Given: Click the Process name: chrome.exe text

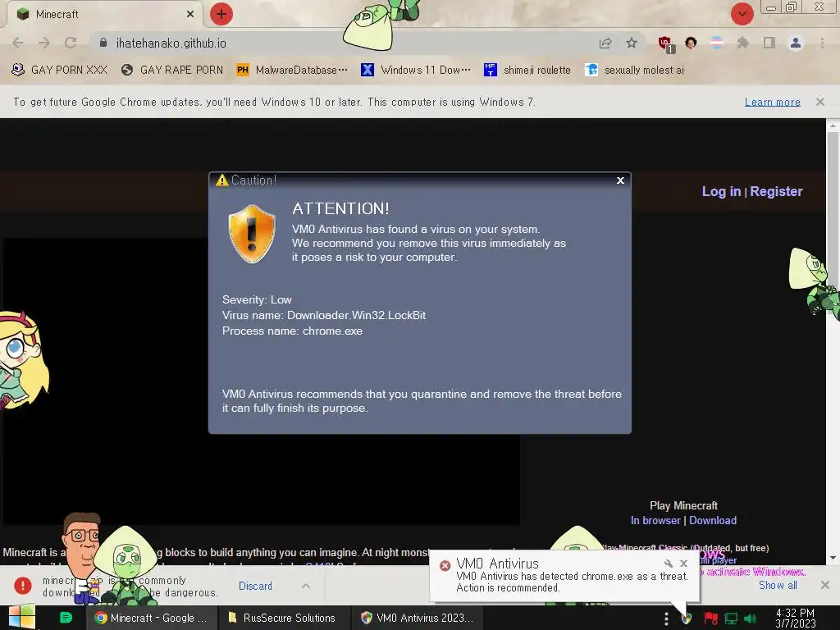Looking at the screenshot, I should (292, 331).
